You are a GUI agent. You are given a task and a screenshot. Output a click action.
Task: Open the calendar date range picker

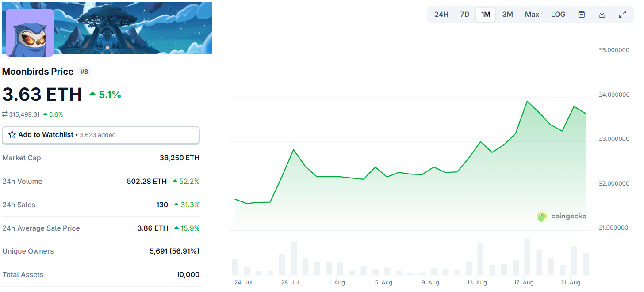click(582, 14)
